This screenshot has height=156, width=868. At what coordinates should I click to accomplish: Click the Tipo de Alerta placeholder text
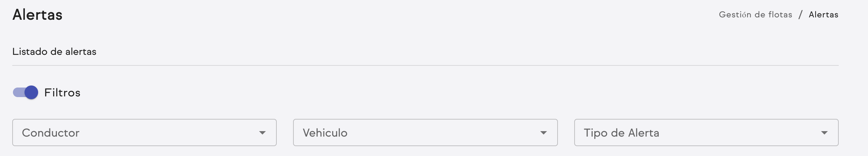[622, 132]
